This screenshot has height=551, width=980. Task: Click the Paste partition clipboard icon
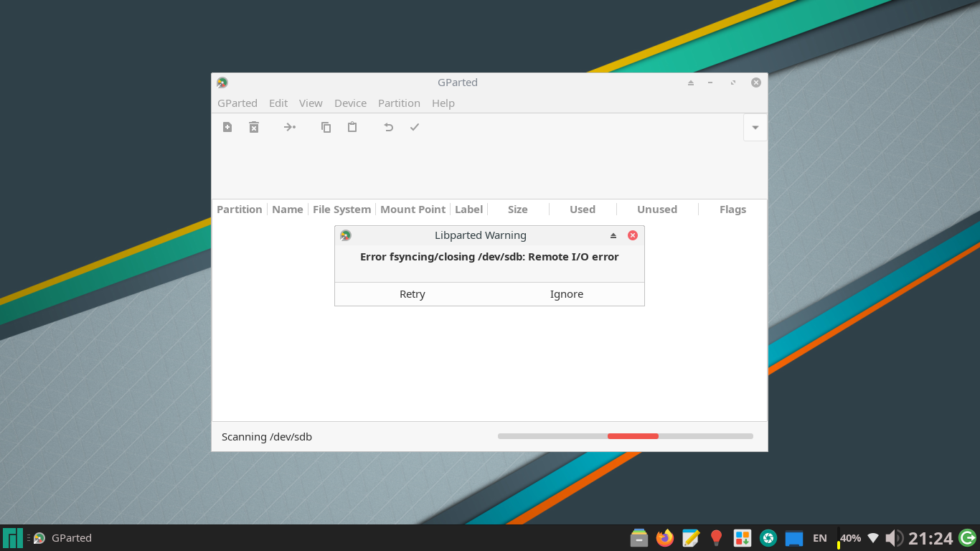pos(352,127)
